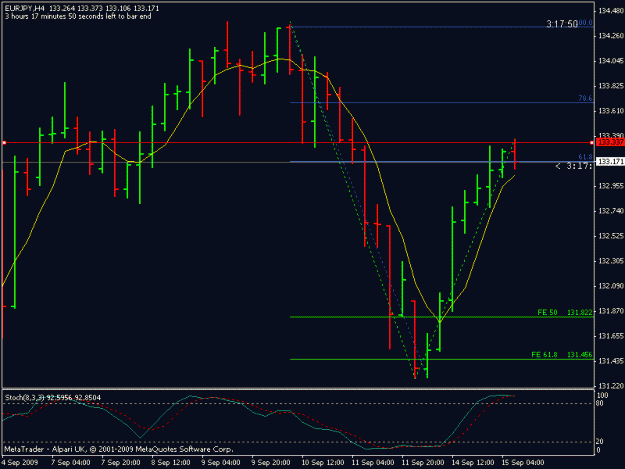Click the 3:17:50 countdown label at top right
The height and width of the screenshot is (469, 625).
pyautogui.click(x=562, y=24)
